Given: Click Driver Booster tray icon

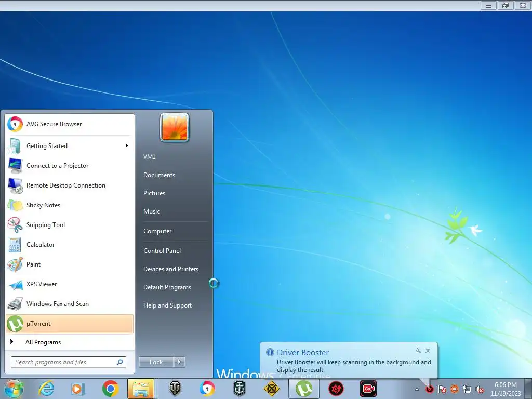Looking at the screenshot, I should pos(430,389).
